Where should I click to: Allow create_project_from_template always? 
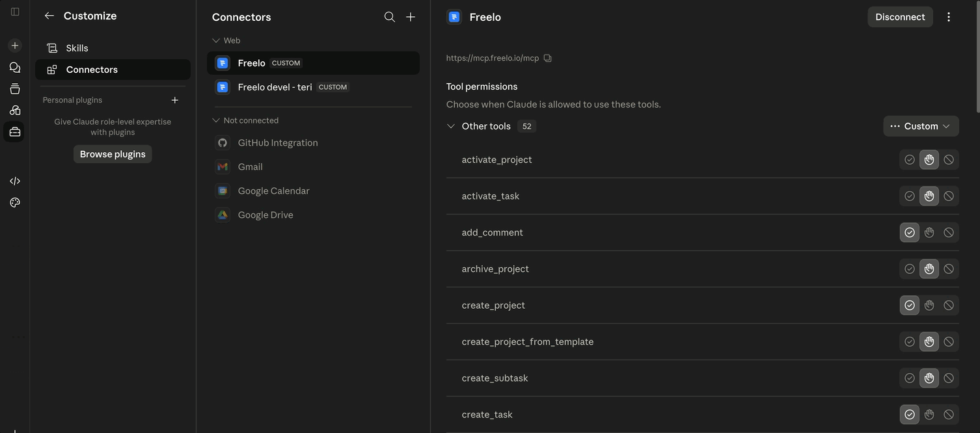click(910, 342)
